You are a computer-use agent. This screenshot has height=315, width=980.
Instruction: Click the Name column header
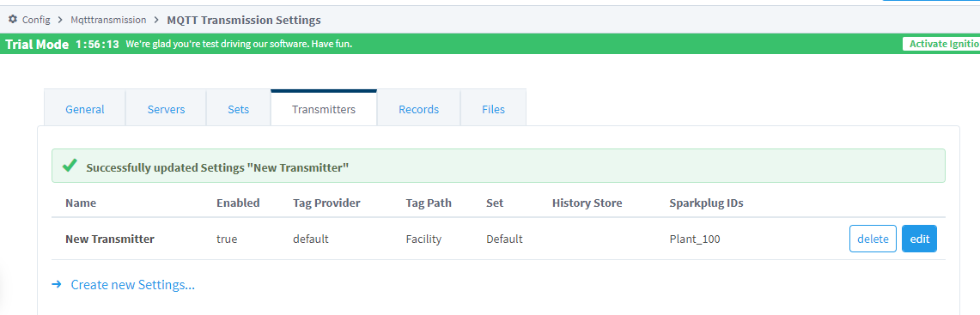pyautogui.click(x=81, y=203)
